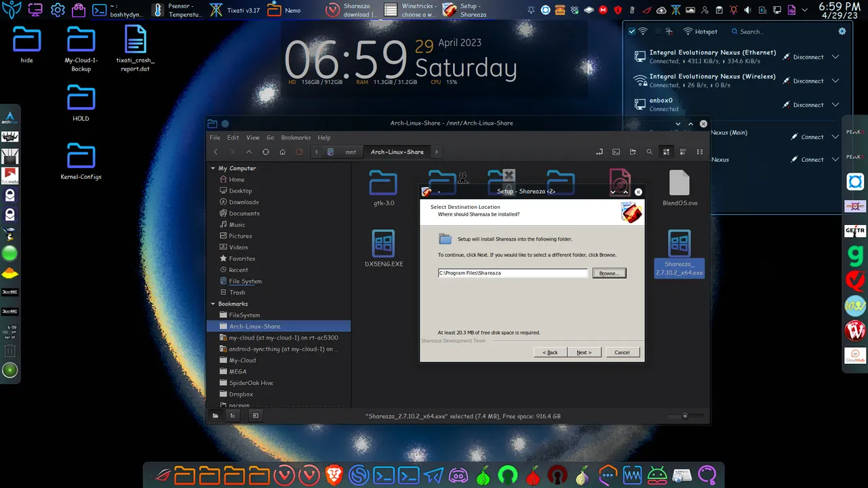Screen dimensions: 868x488
Task: Open network settings gear icon
Action: pos(842,32)
